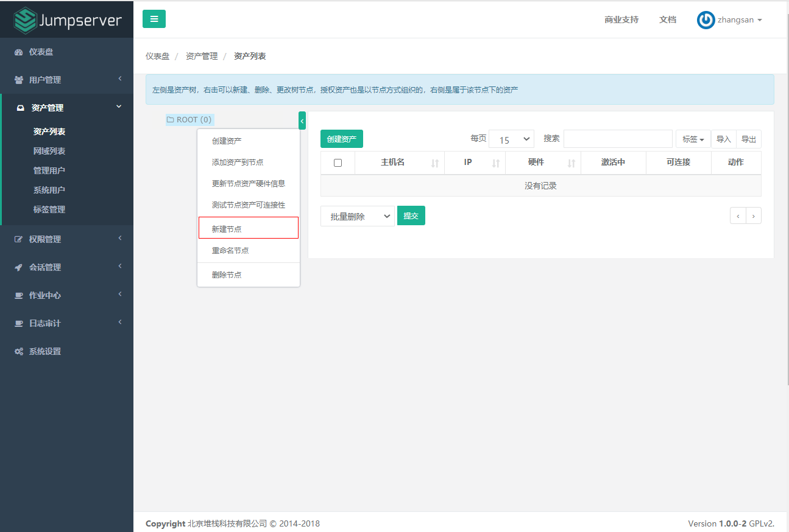
Task: Click the green hamburger menu toggle
Action: (x=154, y=19)
